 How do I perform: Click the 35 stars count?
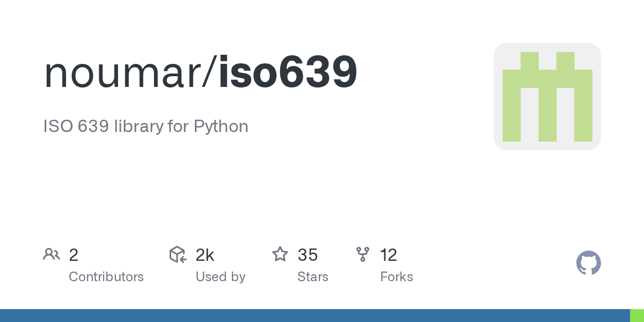coord(308,255)
